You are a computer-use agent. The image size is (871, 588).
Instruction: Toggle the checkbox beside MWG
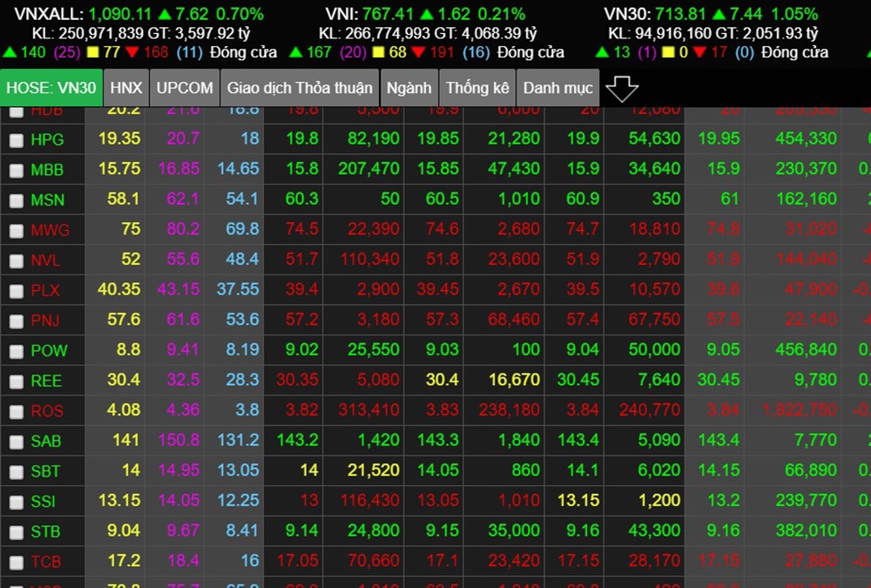(x=17, y=230)
